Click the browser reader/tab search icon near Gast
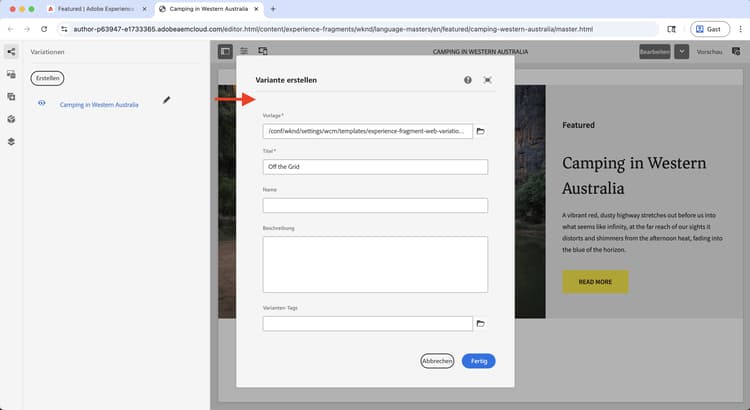This screenshot has height=410, width=750. click(672, 29)
